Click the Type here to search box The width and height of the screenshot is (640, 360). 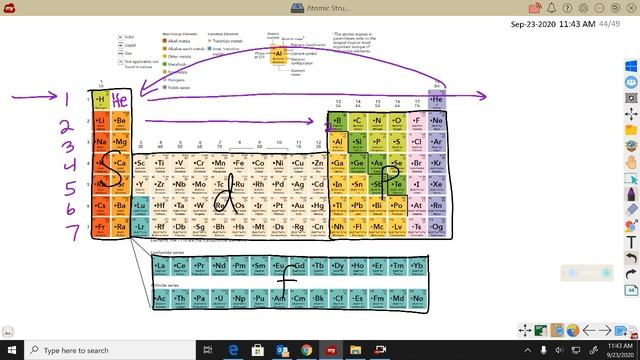(110, 350)
